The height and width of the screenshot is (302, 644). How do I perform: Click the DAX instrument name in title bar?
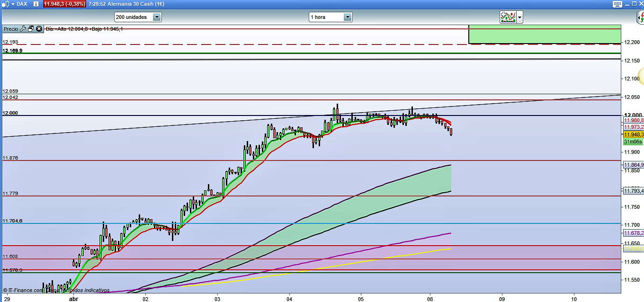point(22,4)
